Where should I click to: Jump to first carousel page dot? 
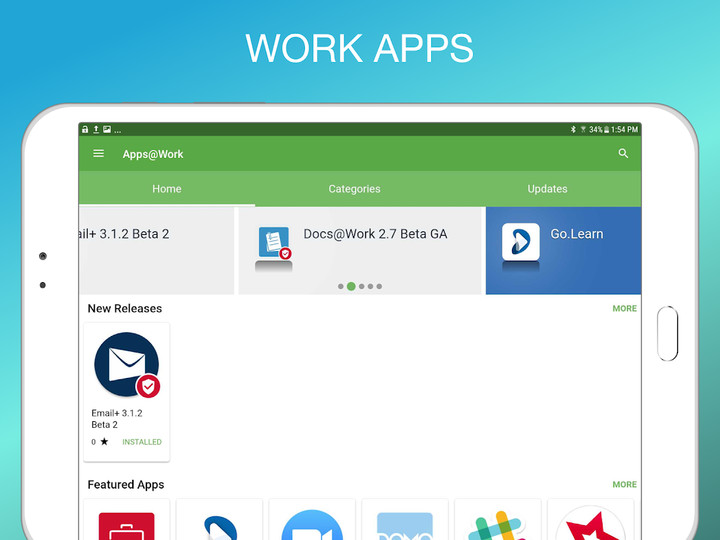pyautogui.click(x=341, y=287)
